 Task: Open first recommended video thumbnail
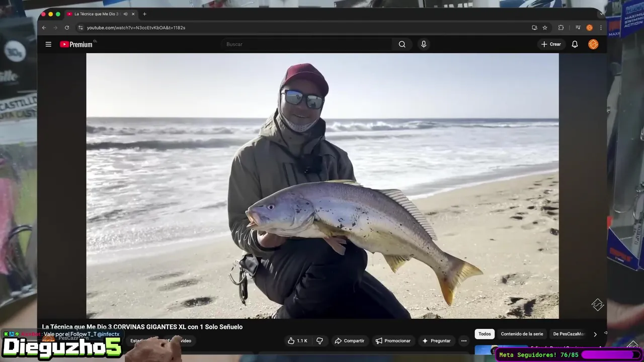coord(501,349)
